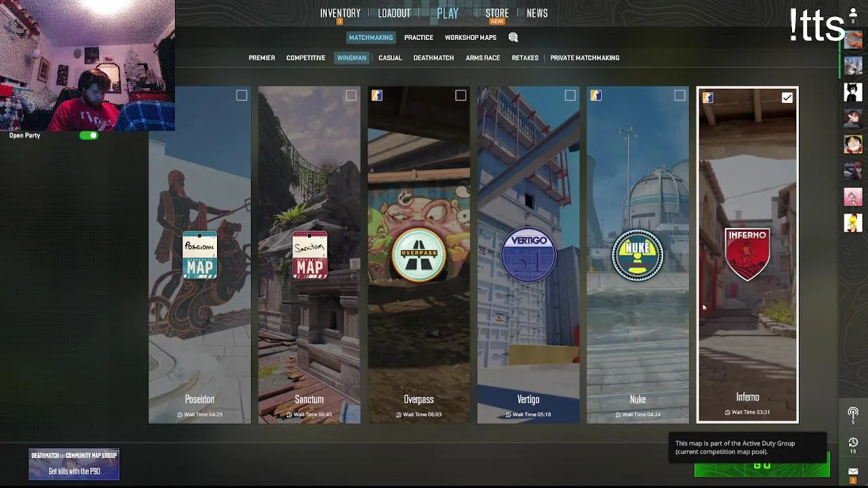Click the globe icon beside Workshop Maps
The width and height of the screenshot is (868, 488).
[x=513, y=37]
